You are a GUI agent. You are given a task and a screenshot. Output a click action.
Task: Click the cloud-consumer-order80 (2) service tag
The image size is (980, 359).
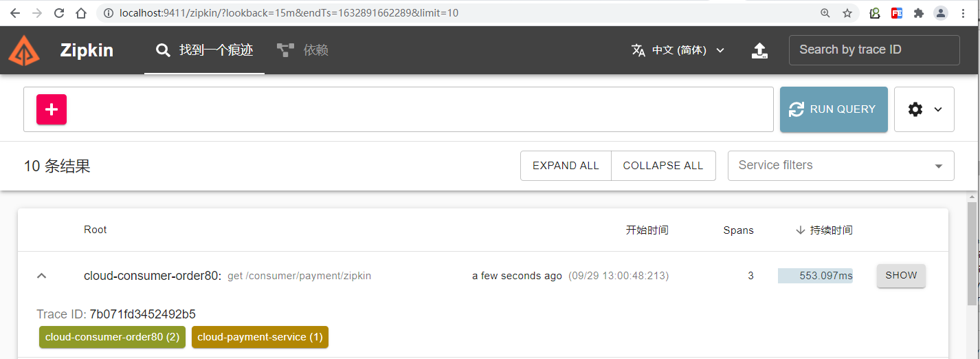(x=112, y=337)
